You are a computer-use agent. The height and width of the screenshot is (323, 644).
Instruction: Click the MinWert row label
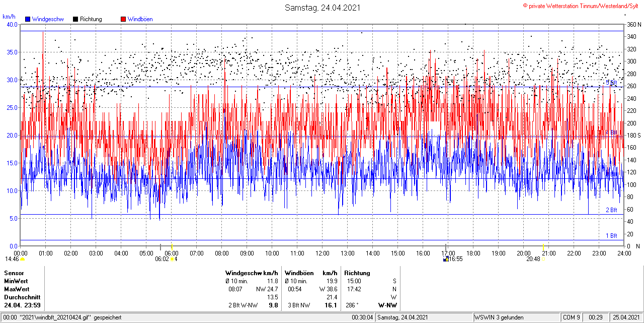pos(16,281)
